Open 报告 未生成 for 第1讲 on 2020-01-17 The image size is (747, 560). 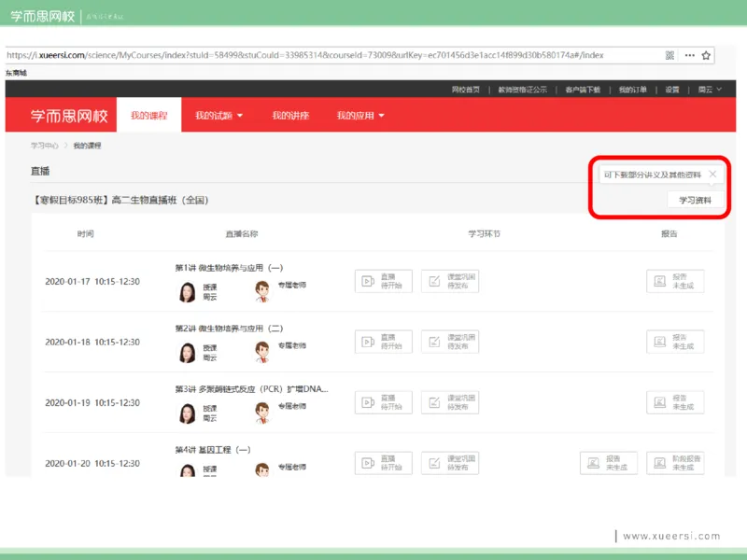tap(675, 281)
